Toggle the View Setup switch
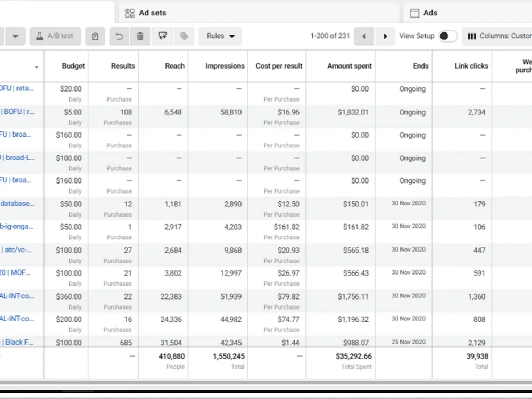The height and width of the screenshot is (399, 532). pos(447,36)
